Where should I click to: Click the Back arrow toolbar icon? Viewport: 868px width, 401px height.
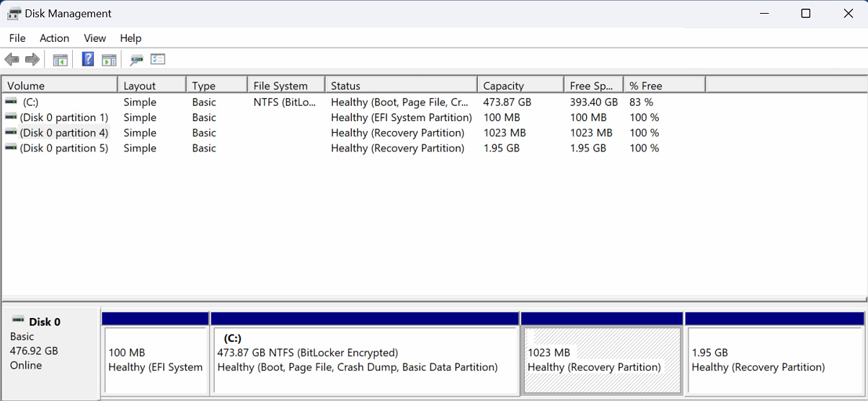point(12,60)
